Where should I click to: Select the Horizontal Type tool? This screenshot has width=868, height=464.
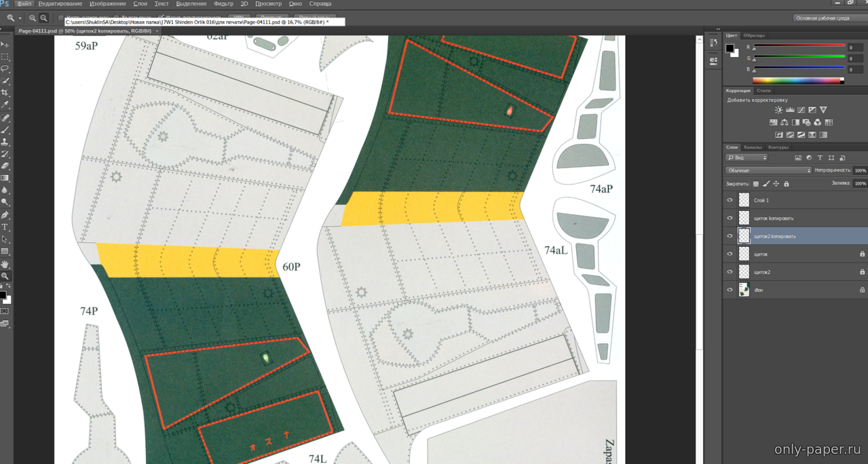point(5,227)
